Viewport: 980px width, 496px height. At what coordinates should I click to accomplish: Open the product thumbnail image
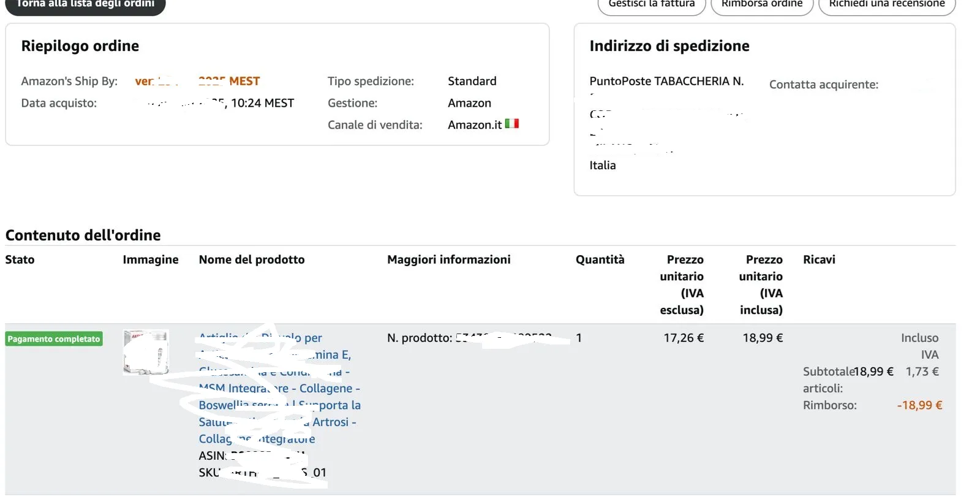(146, 352)
